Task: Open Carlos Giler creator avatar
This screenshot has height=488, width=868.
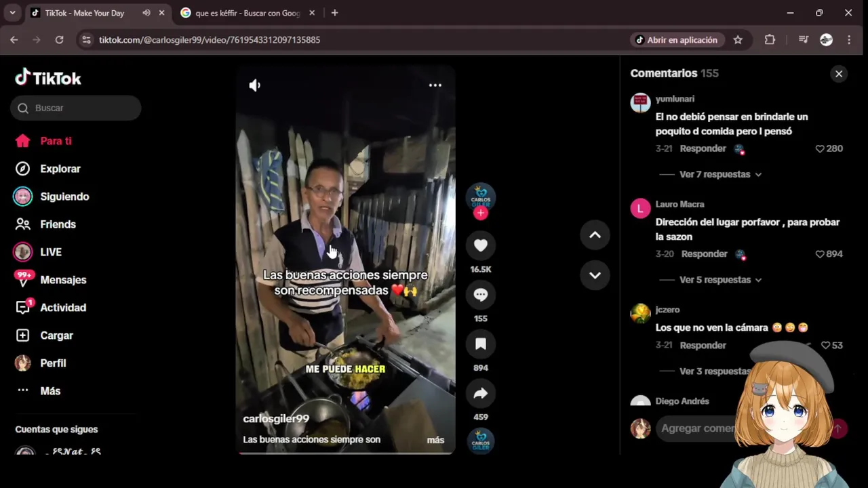Action: [481, 197]
